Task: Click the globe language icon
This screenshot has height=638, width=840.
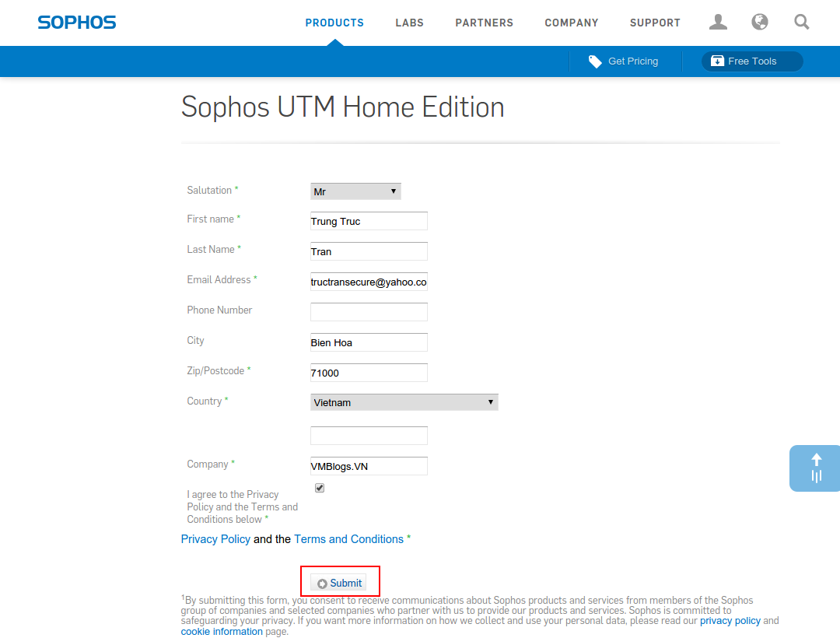Action: (x=760, y=23)
